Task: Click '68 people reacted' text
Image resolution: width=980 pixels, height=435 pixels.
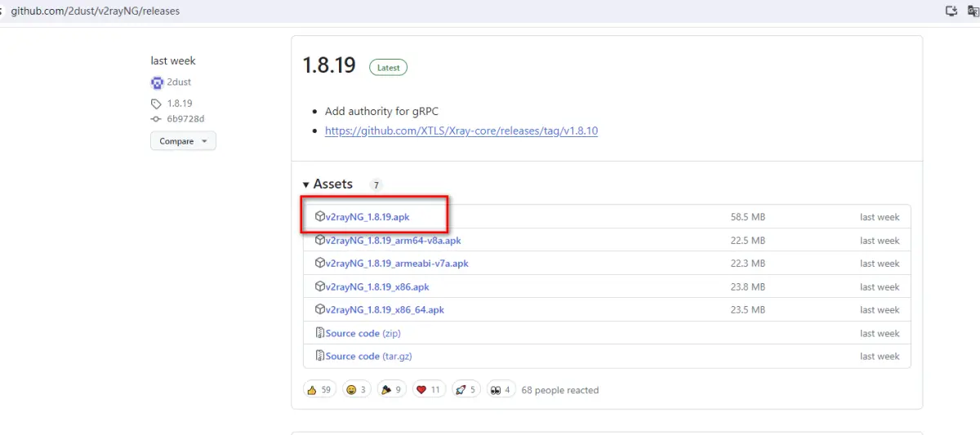Action: [560, 390]
